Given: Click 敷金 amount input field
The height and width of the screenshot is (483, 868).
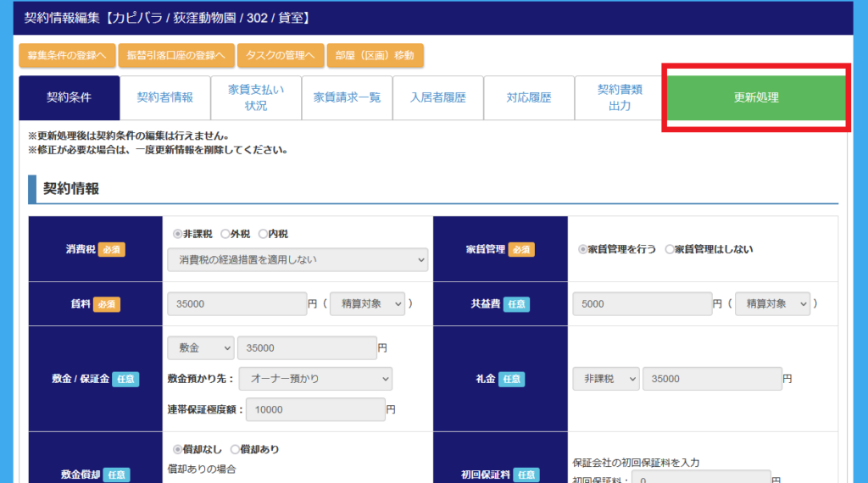Looking at the screenshot, I should (307, 348).
